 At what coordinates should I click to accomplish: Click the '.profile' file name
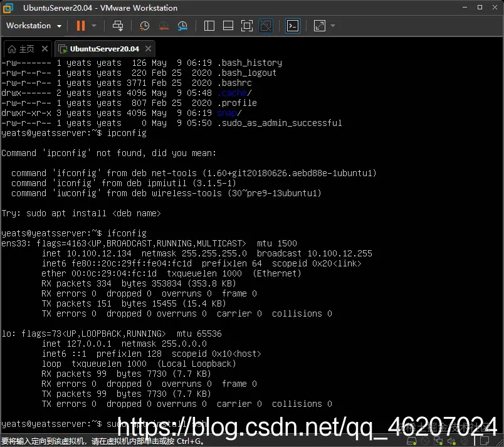point(237,103)
